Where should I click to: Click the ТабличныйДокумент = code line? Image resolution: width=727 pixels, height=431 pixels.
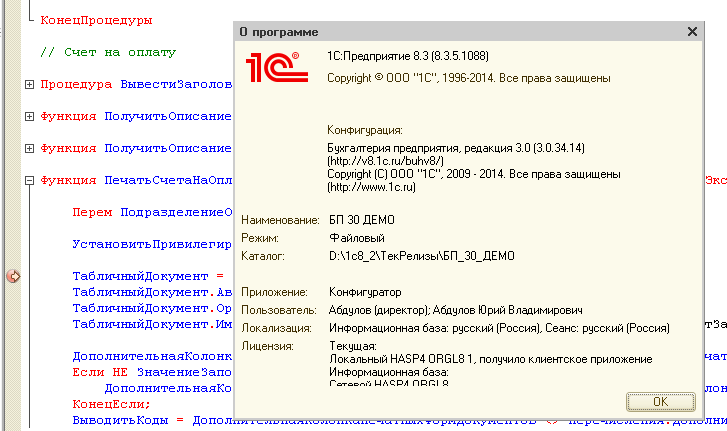pos(148,276)
